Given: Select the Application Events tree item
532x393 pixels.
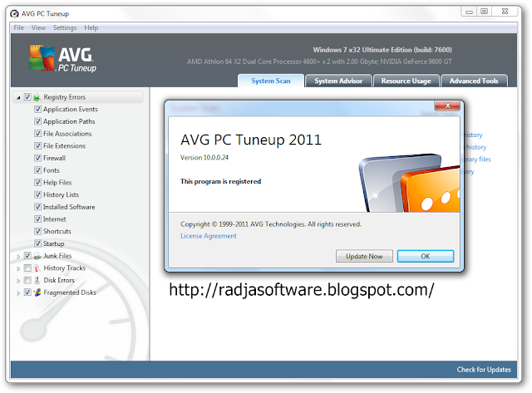Looking at the screenshot, I should [x=70, y=109].
